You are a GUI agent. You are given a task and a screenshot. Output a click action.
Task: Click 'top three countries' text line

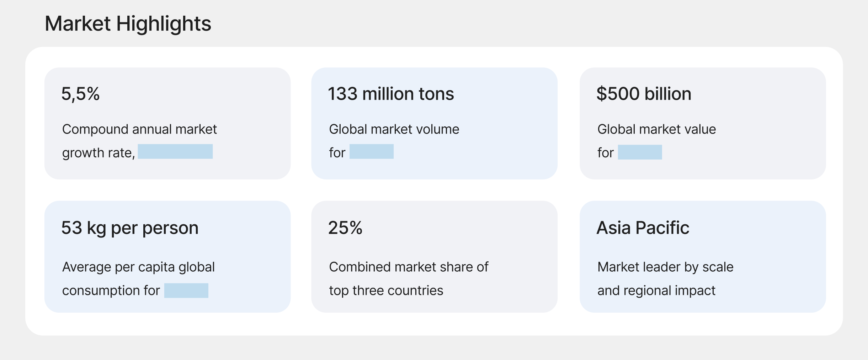(x=386, y=291)
